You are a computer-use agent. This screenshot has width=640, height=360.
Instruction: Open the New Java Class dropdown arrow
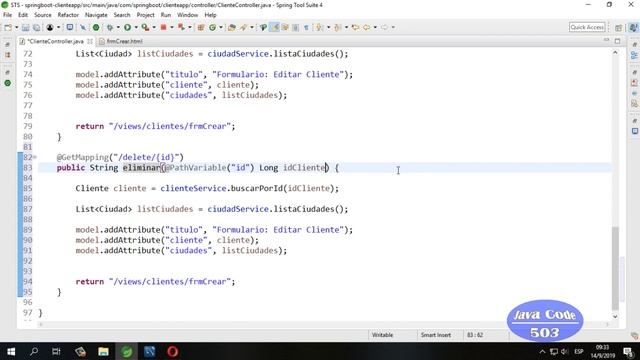pyautogui.click(x=221, y=27)
